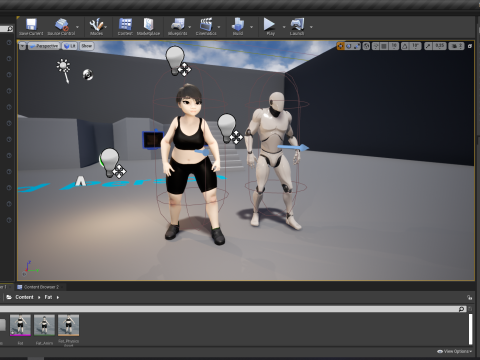Toggle rotation snapping in viewport toolbar
Viewport: 480px width, 360px height.
pyautogui.click(x=405, y=46)
